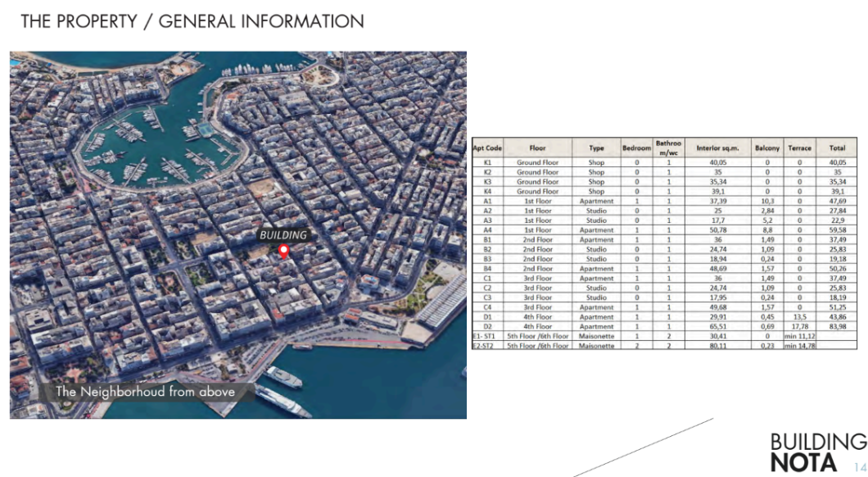The width and height of the screenshot is (868, 477).
Task: Click the A4 row interior value 50,78
Action: point(718,230)
